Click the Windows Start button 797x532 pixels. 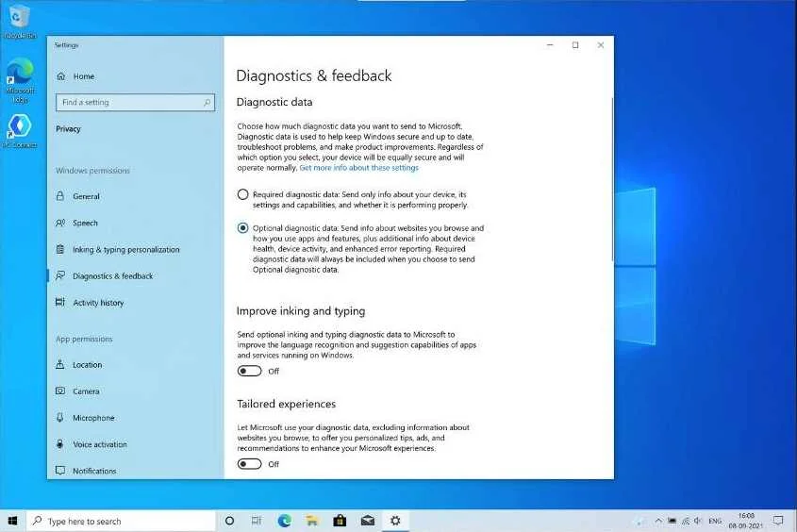tap(12, 521)
